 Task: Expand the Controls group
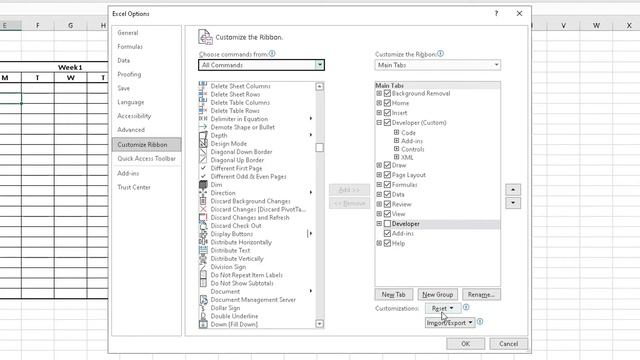click(396, 149)
